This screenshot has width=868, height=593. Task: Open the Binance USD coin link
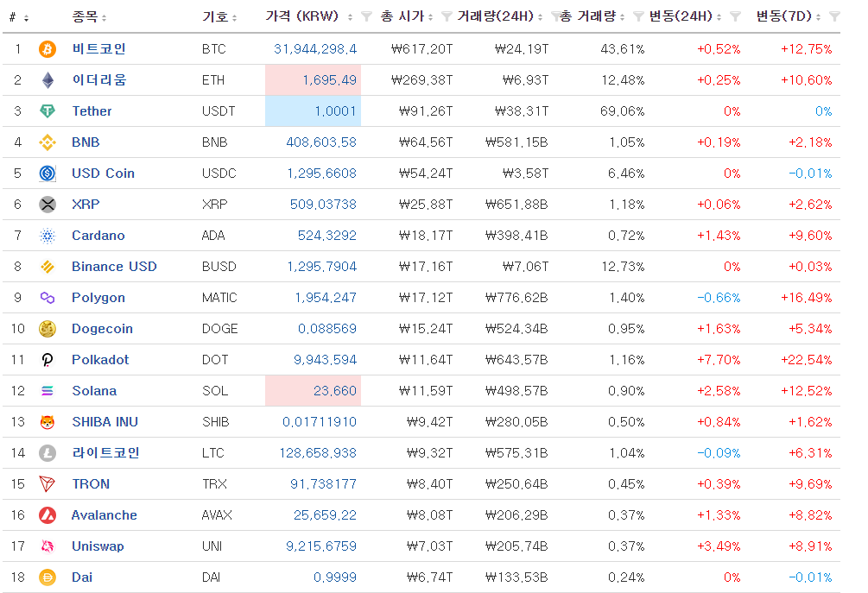(x=115, y=267)
